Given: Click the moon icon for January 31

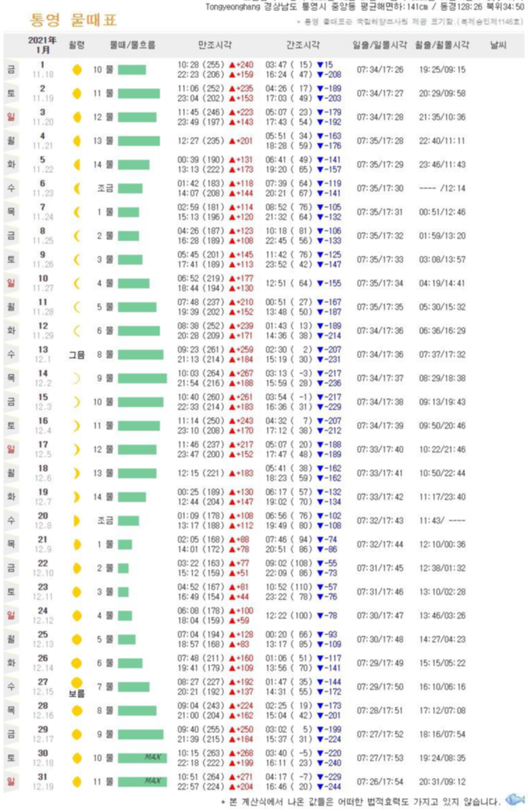Looking at the screenshot, I should coord(77,781).
